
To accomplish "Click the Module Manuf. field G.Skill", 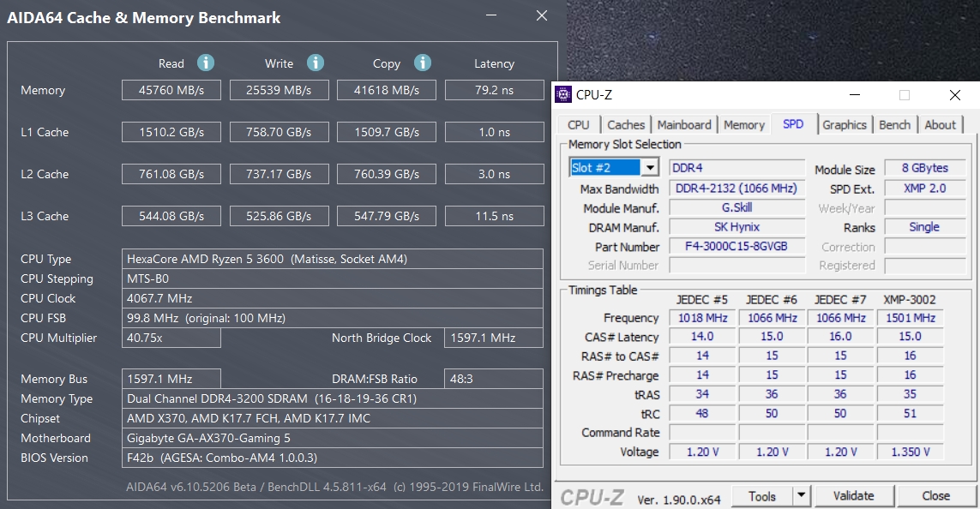I will coord(737,207).
